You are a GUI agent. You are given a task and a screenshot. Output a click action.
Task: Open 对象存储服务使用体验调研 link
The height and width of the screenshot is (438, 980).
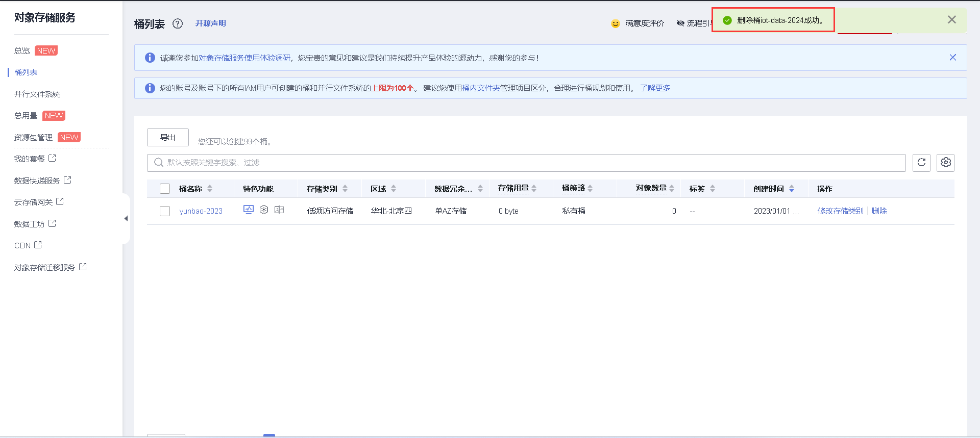244,58
